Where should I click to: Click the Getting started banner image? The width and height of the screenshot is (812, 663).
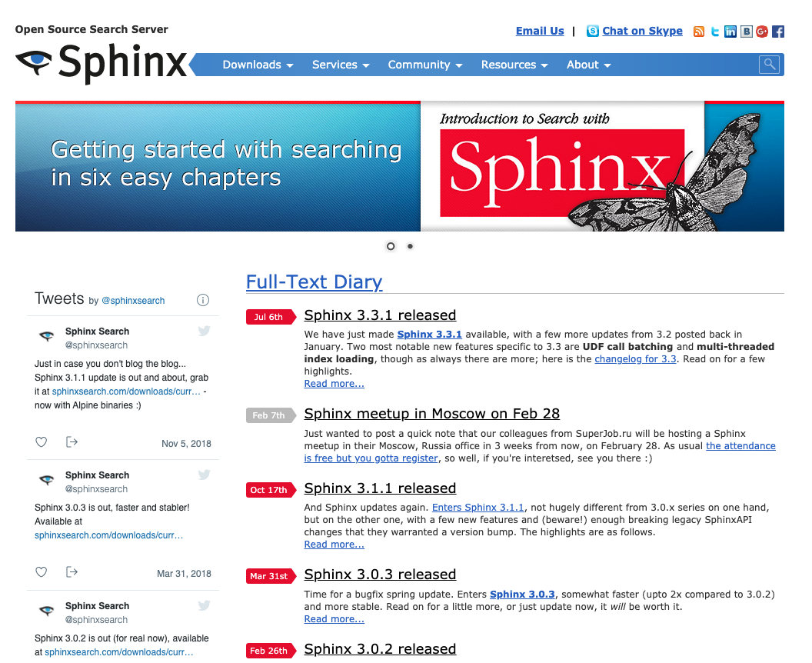[218, 166]
